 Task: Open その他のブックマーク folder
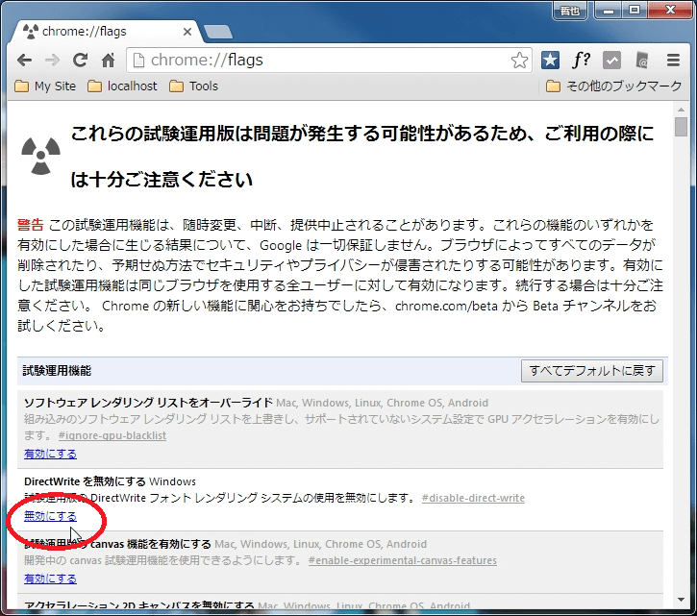(613, 86)
